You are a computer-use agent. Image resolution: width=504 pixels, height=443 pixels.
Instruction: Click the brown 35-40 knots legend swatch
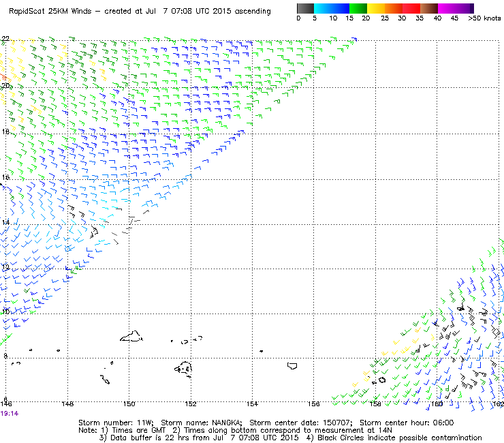coord(429,8)
